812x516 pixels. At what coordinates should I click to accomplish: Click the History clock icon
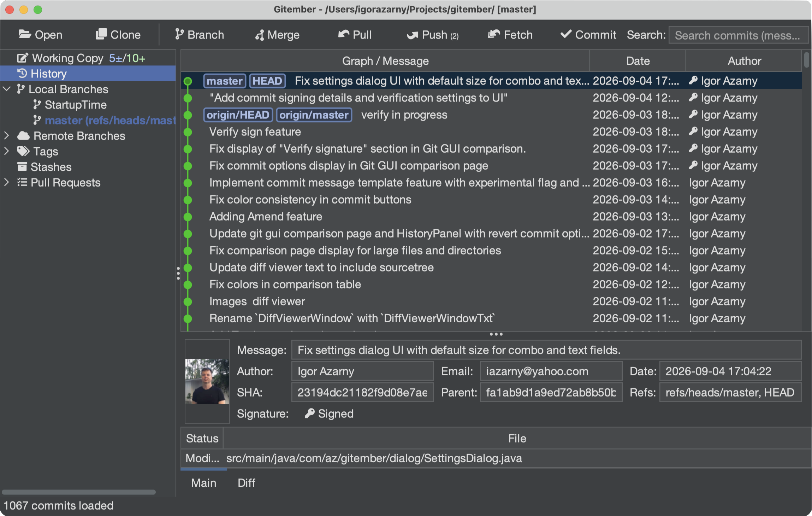22,73
